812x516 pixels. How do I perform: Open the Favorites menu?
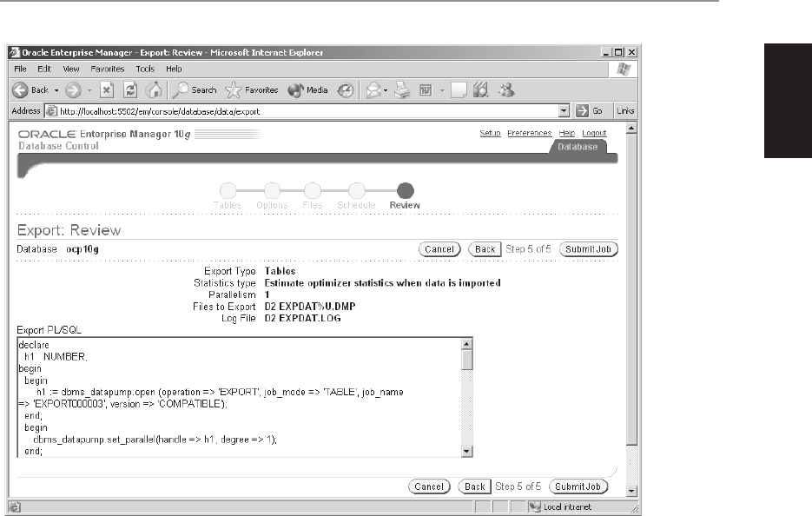point(107,69)
